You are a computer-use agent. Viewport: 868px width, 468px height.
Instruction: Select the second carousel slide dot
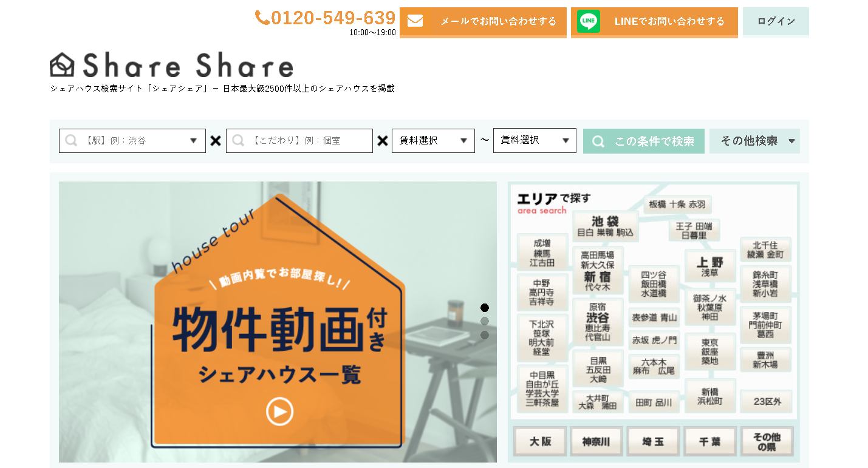(x=484, y=321)
